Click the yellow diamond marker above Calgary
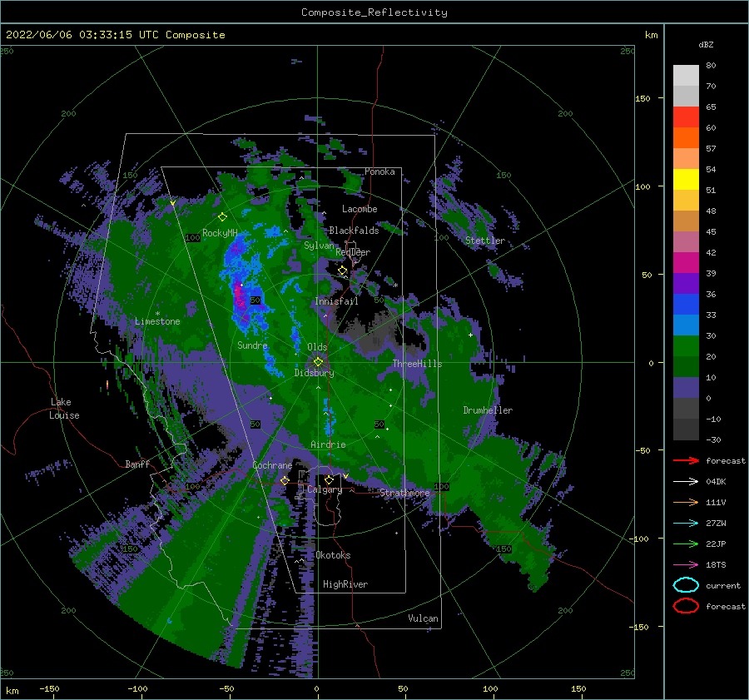Image resolution: width=749 pixels, height=700 pixels. pos(329,479)
